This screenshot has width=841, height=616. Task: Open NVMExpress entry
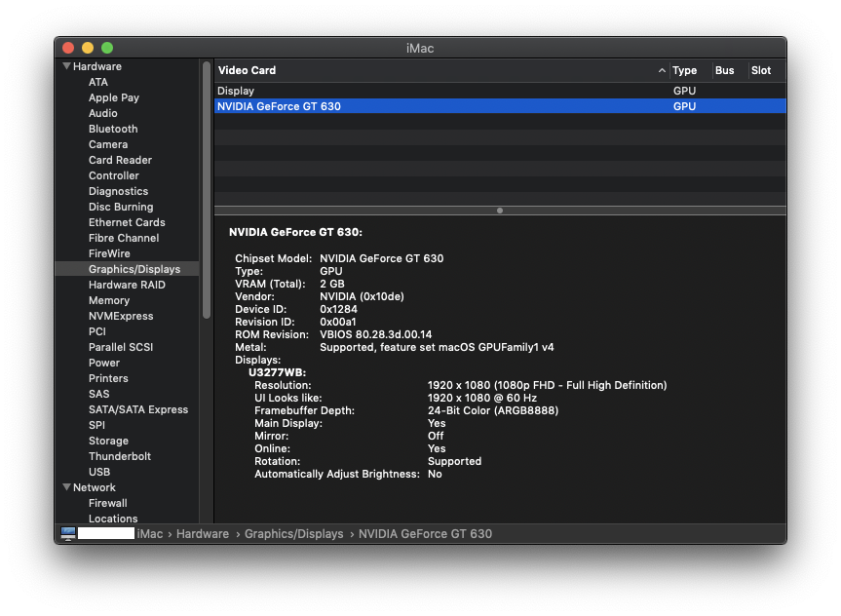121,316
